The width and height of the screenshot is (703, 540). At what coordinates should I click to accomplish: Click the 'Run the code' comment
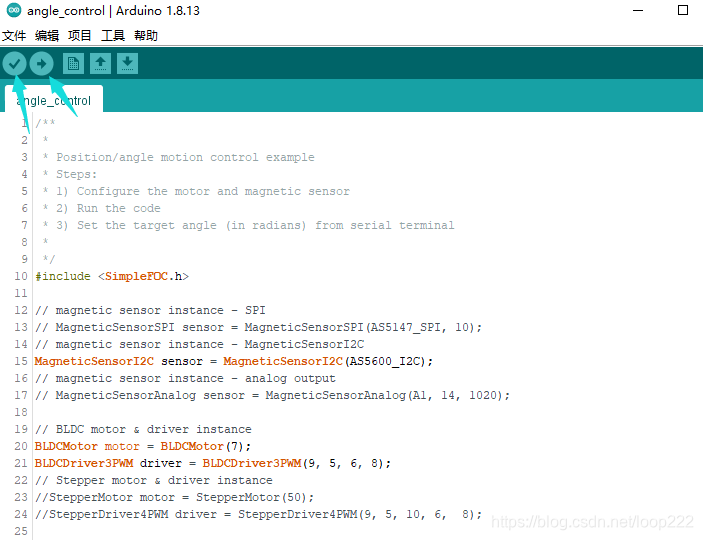pos(118,209)
